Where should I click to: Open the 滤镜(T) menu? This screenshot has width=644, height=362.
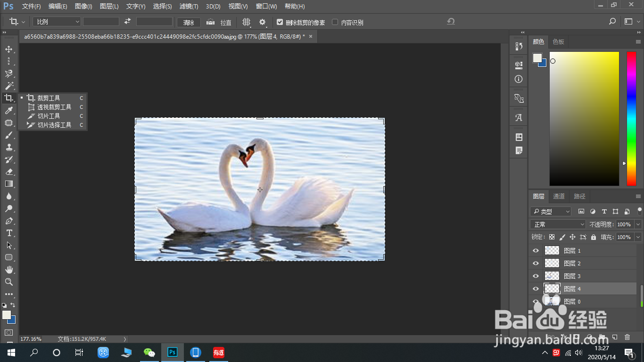click(189, 7)
